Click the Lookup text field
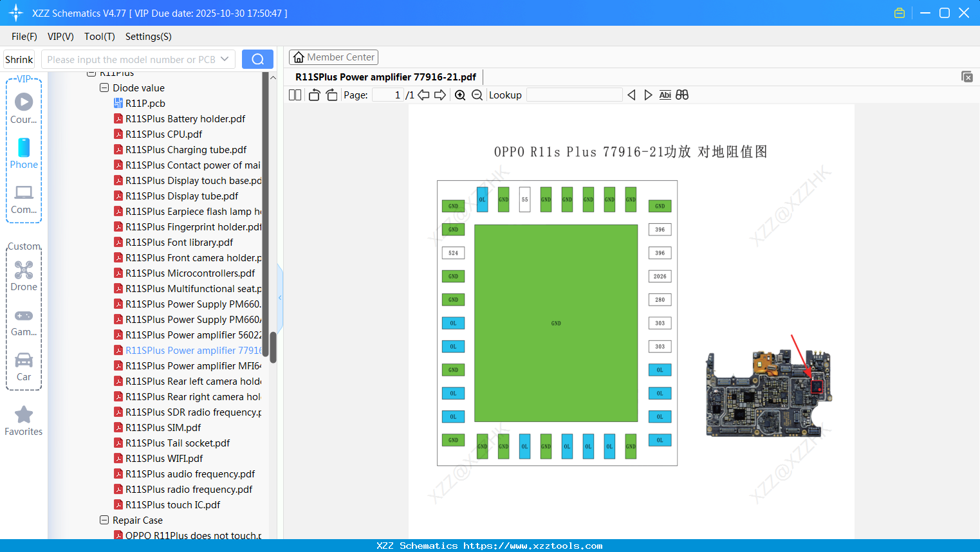Screen dimensions: 980x552 pyautogui.click(x=575, y=95)
